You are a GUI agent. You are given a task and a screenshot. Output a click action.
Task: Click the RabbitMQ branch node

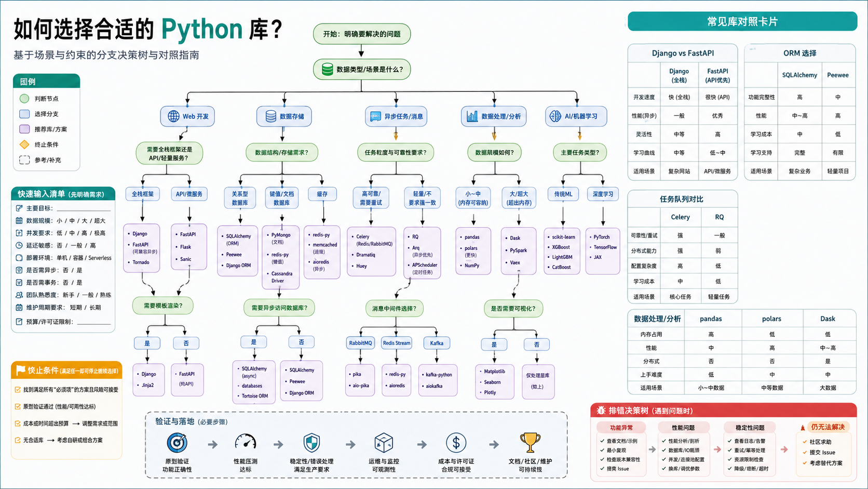point(360,343)
